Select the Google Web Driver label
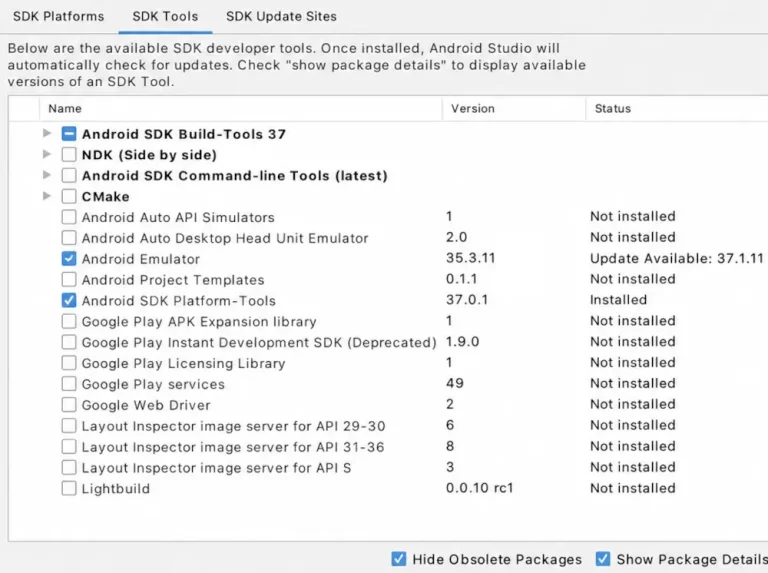This screenshot has height=573, width=768. pyautogui.click(x=146, y=406)
